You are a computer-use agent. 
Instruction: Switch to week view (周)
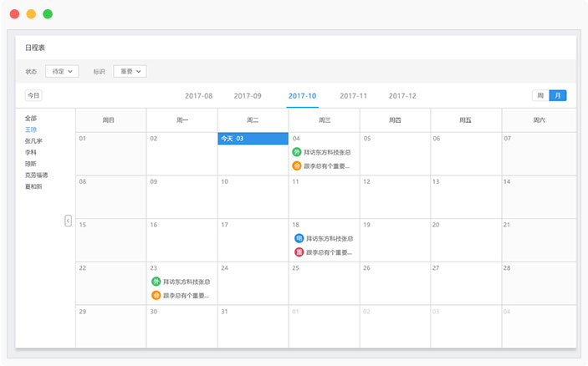[x=540, y=95]
